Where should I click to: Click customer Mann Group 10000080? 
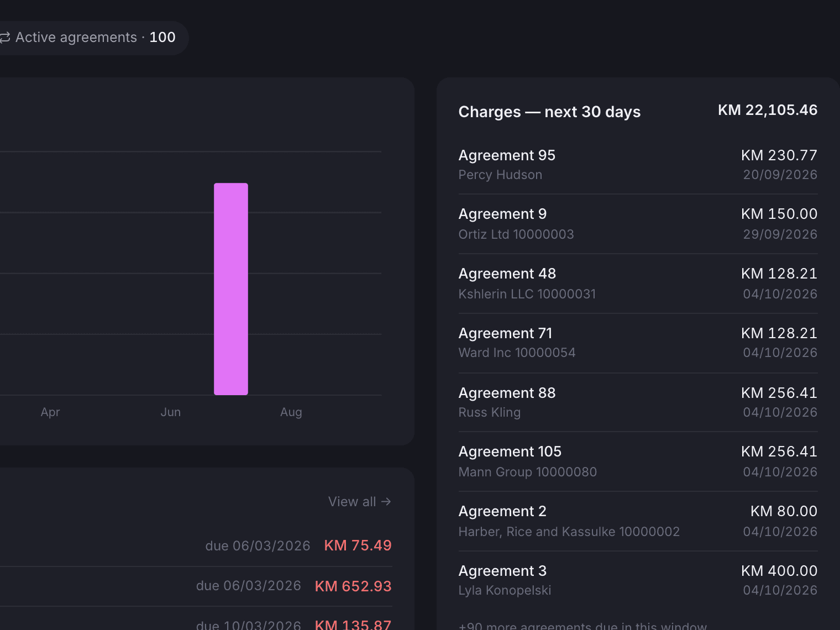(528, 472)
